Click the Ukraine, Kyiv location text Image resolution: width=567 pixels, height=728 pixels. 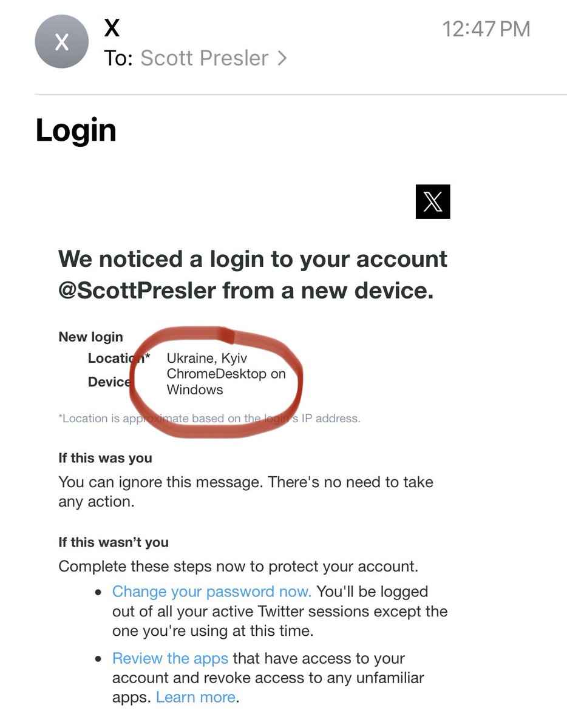point(207,359)
